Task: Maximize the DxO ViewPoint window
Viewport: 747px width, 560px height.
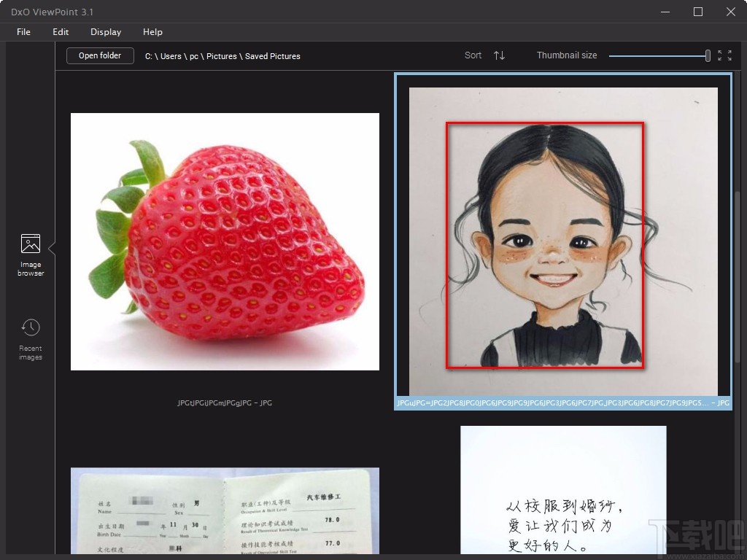Action: 697,12
